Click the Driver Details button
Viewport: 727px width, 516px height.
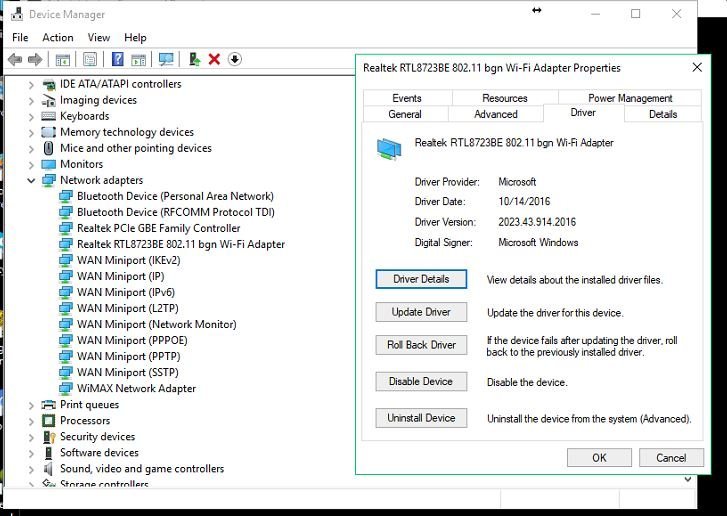point(421,279)
